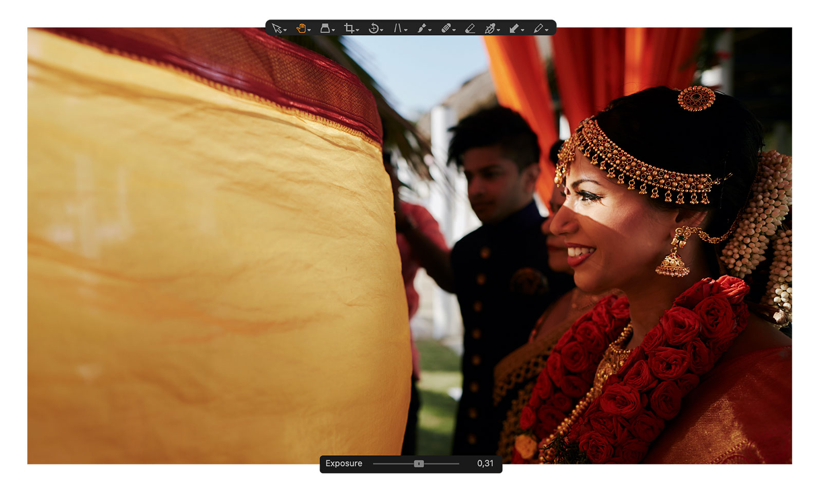The width and height of the screenshot is (822, 504).
Task: Open the dropdown arrow beside Crop tool
Action: [358, 30]
